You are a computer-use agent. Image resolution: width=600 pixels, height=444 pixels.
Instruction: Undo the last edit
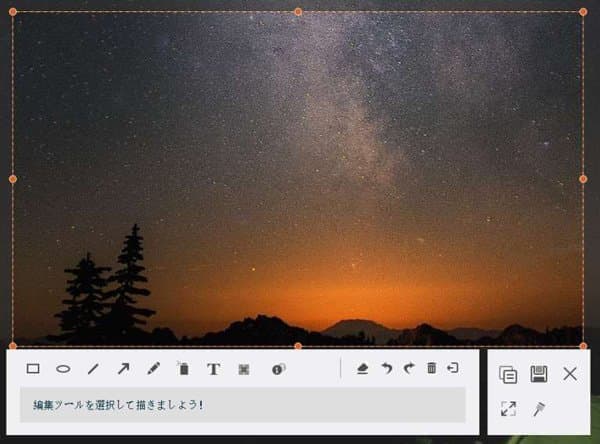[x=386, y=369]
